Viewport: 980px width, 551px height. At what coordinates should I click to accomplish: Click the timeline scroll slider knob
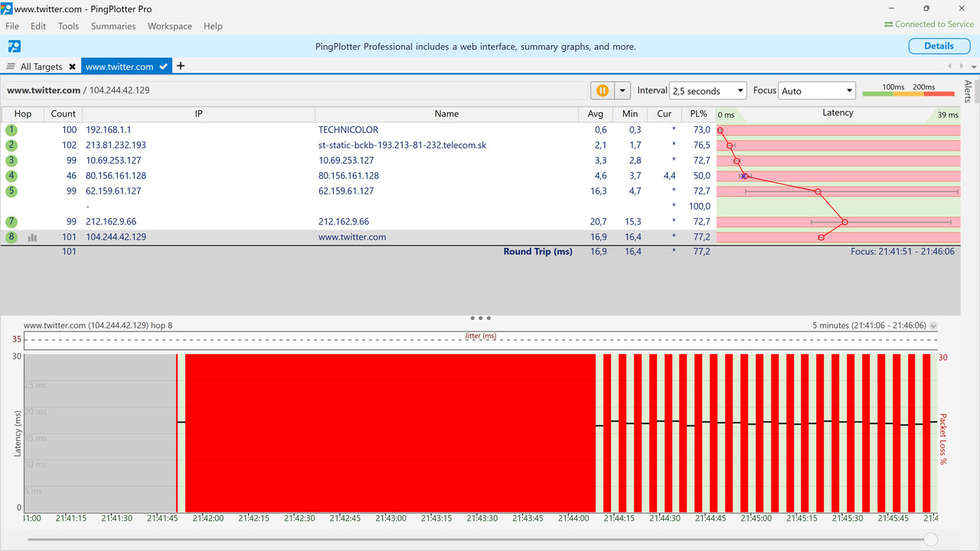pos(930,540)
